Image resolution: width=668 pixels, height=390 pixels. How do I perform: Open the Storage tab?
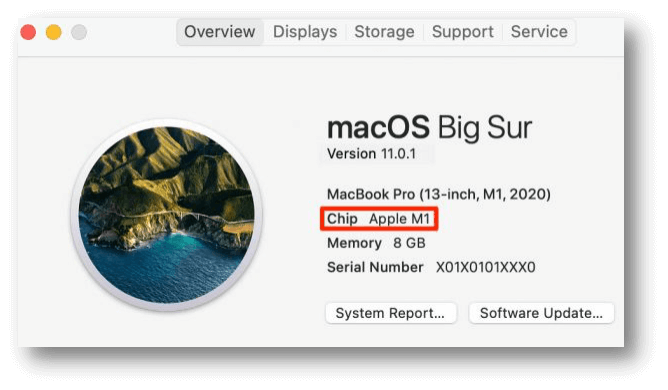pyautogui.click(x=384, y=32)
